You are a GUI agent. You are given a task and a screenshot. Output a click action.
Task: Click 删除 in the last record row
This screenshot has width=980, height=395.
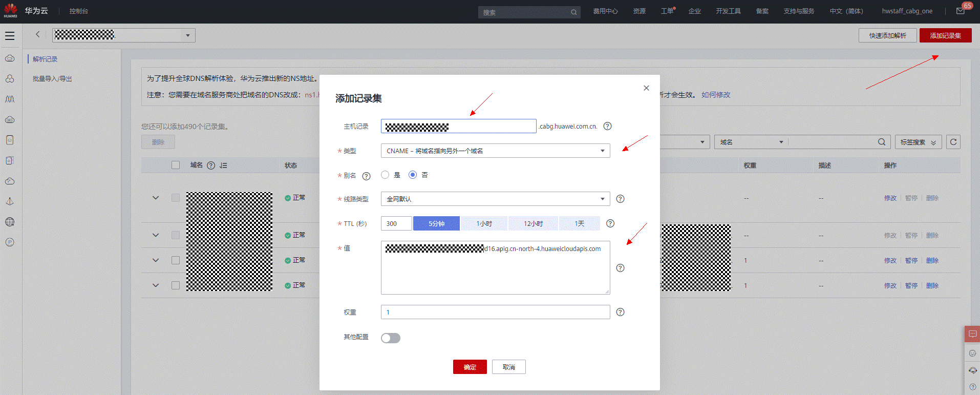click(x=932, y=286)
